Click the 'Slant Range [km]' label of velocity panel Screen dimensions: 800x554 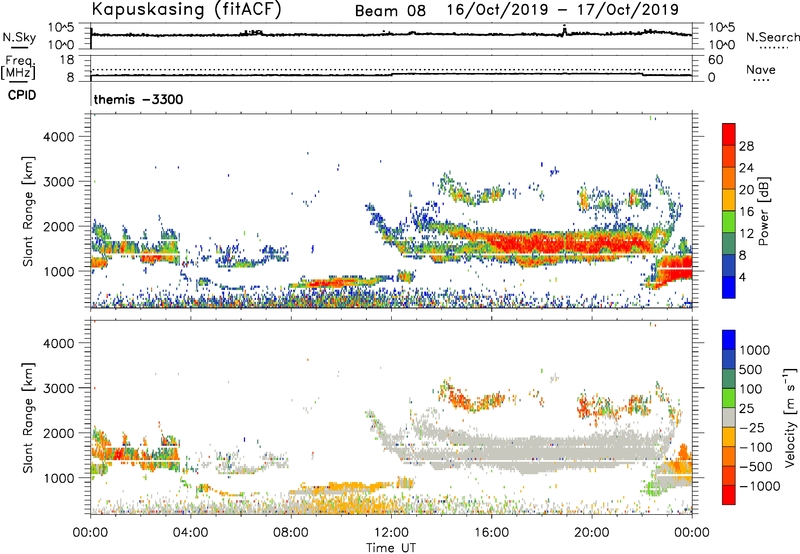point(28,417)
